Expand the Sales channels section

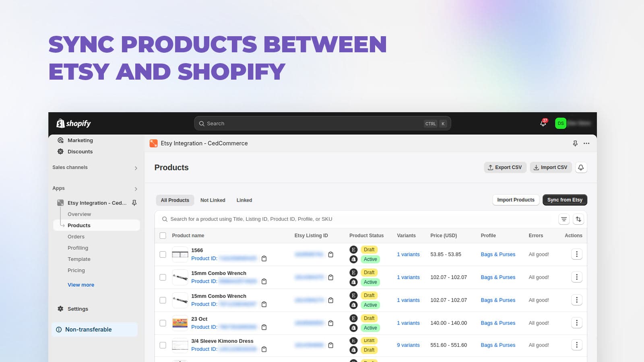coord(136,168)
